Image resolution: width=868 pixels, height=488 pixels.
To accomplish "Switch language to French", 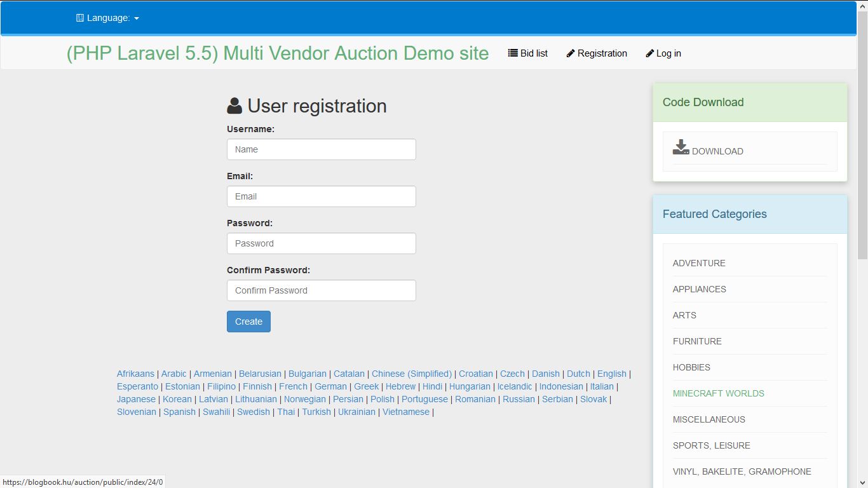I will coord(293,386).
